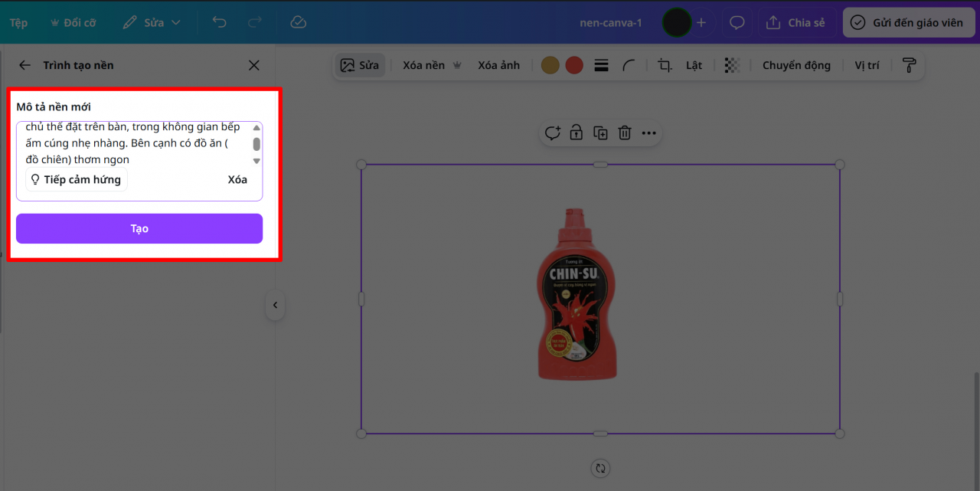The image size is (980, 491).
Task: Open the corner rounding icon
Action: point(629,65)
